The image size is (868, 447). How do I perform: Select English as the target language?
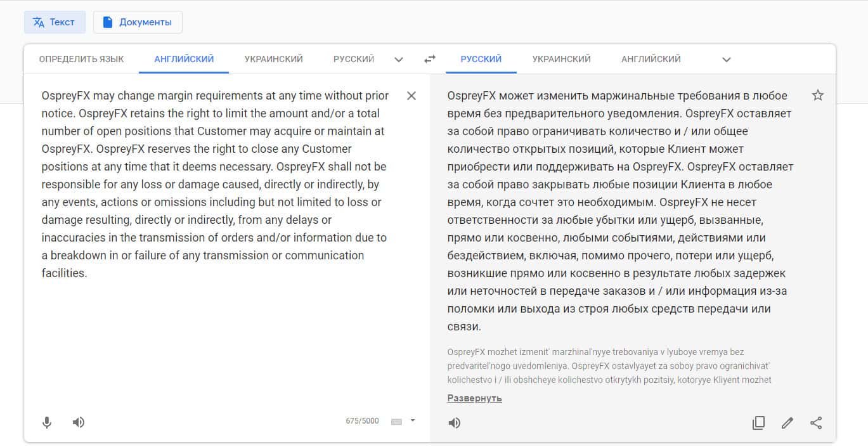(x=651, y=59)
